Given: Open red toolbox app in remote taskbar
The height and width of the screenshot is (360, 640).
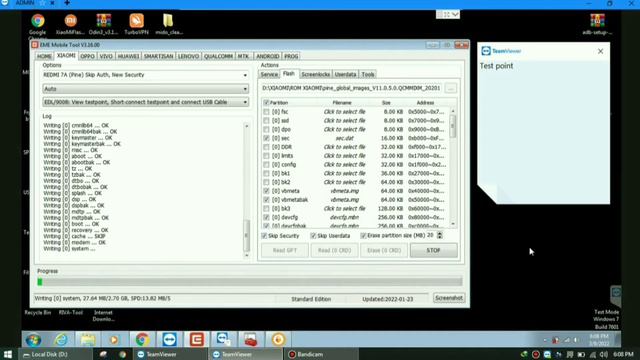Looking at the screenshot, I should [251, 340].
